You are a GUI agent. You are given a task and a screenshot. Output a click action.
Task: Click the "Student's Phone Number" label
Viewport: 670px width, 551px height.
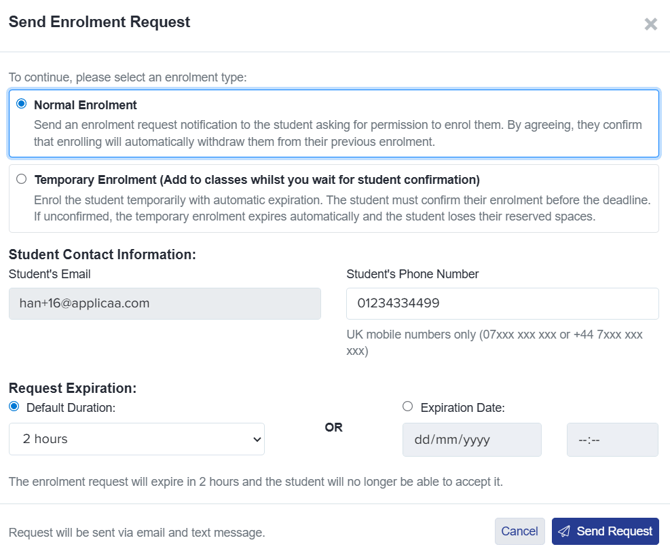(x=412, y=274)
